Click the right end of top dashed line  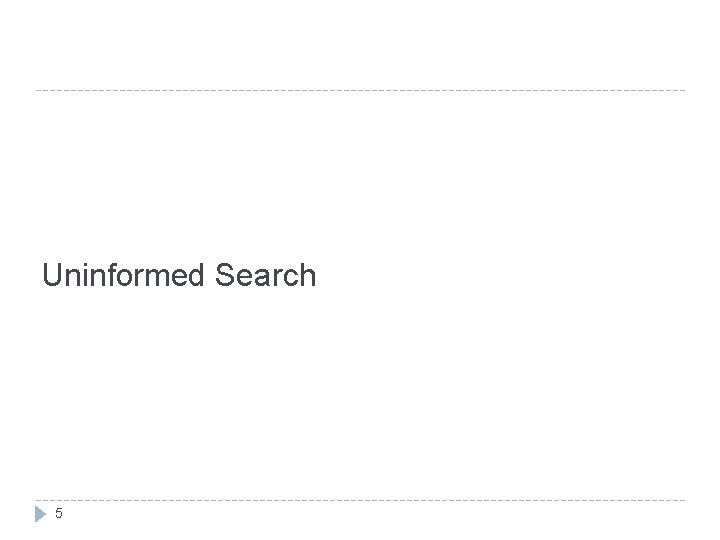[x=683, y=91]
